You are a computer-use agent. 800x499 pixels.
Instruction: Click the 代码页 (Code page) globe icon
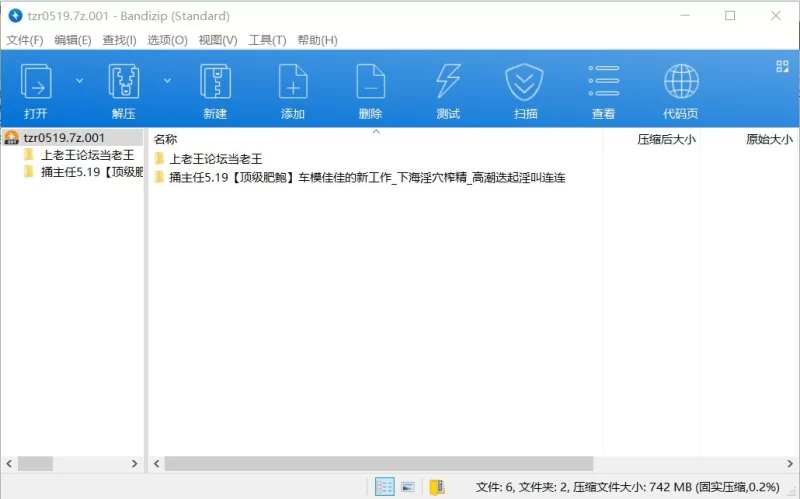coord(681,82)
